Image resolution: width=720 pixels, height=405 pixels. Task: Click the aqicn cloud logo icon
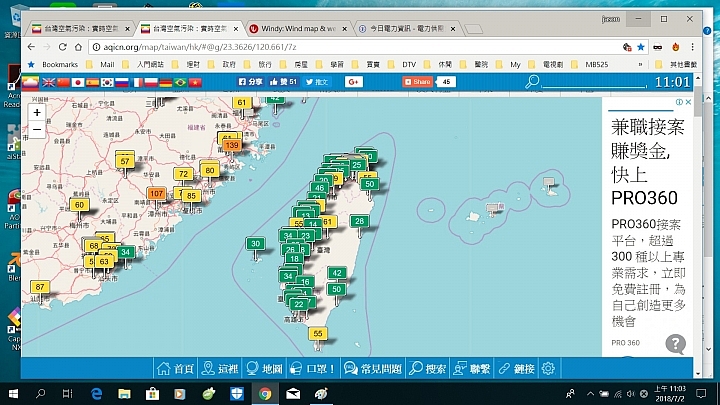pos(30,82)
